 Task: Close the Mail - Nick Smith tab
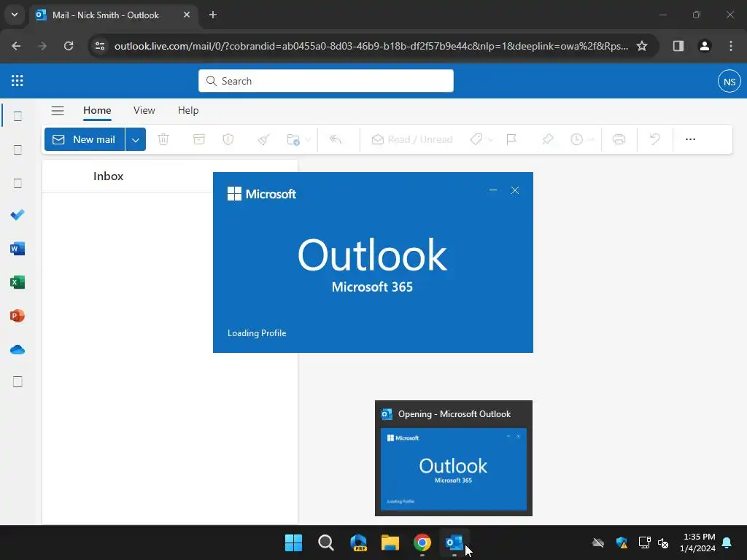tap(187, 15)
